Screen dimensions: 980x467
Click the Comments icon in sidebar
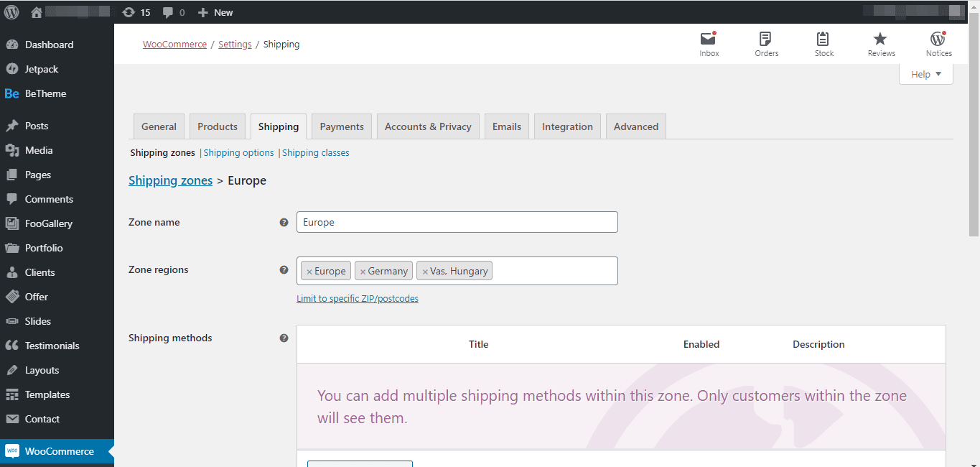click(x=12, y=199)
